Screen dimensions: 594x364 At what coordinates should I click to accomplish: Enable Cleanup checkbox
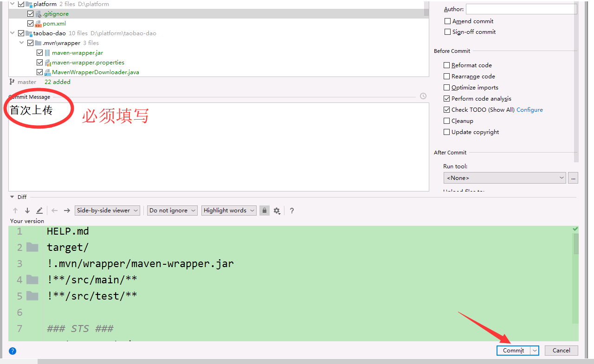pos(446,121)
